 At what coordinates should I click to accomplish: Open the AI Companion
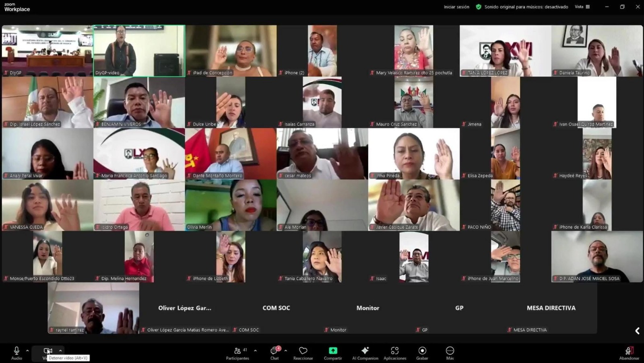(x=365, y=353)
